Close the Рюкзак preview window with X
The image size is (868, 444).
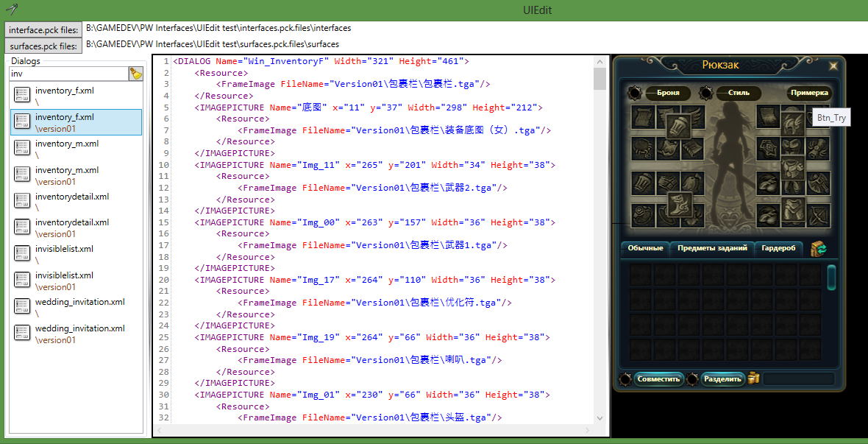point(833,66)
